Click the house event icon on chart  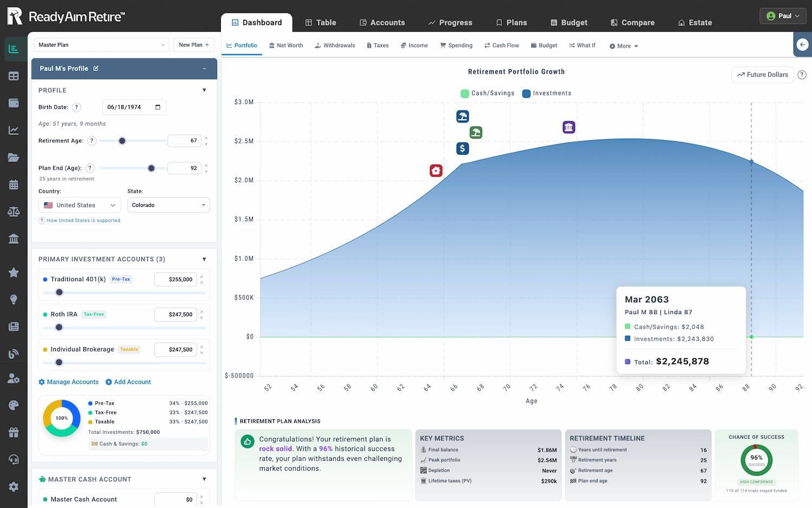(x=436, y=171)
